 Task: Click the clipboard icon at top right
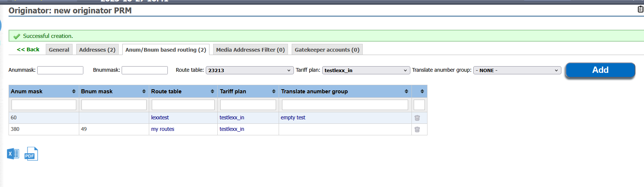coord(640,9)
